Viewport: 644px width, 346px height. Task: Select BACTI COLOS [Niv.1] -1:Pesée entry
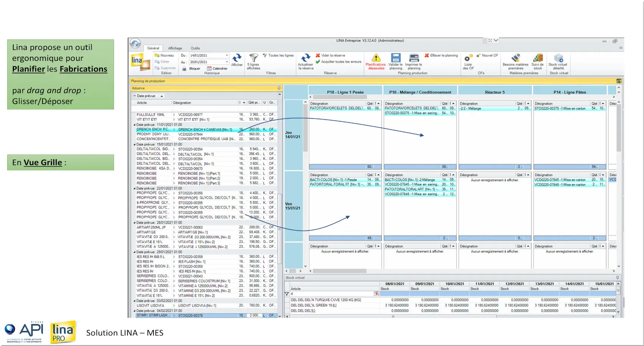[345, 180]
